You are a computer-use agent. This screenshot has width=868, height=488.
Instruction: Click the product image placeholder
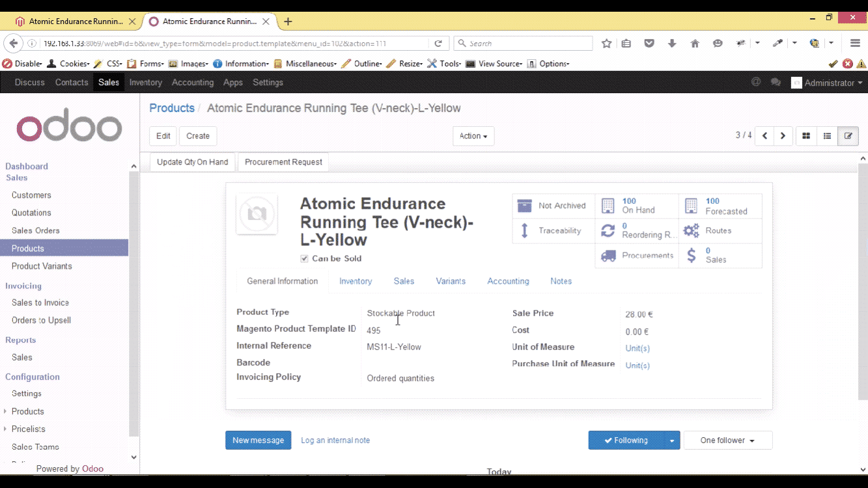coord(257,213)
